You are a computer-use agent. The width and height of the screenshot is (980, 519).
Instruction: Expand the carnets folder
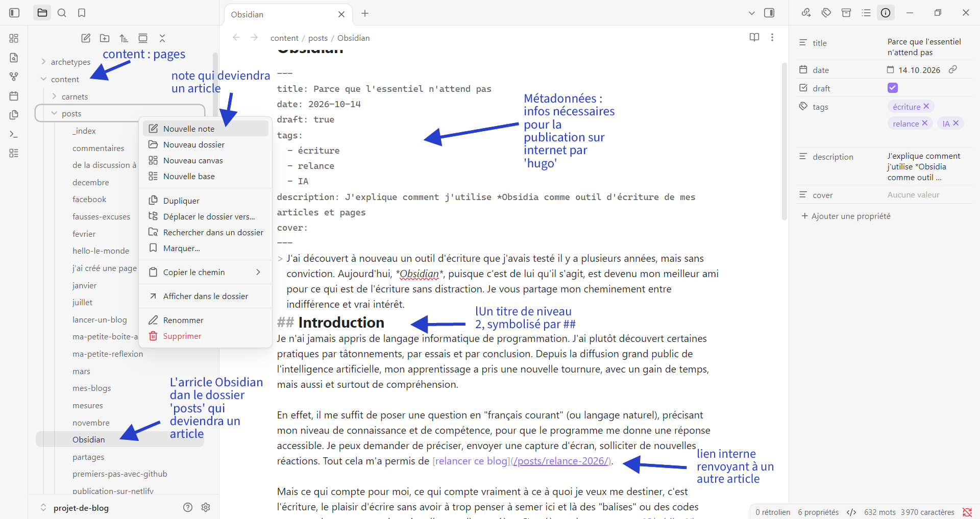54,96
